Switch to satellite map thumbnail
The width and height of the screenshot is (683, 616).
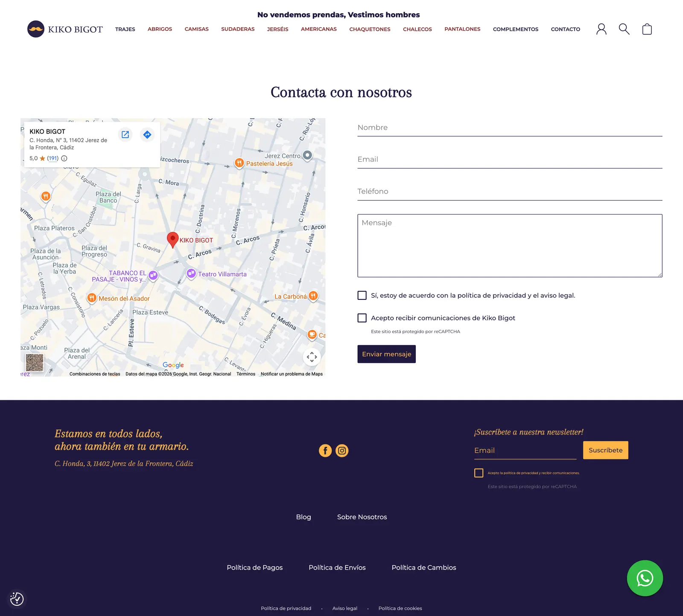click(35, 363)
